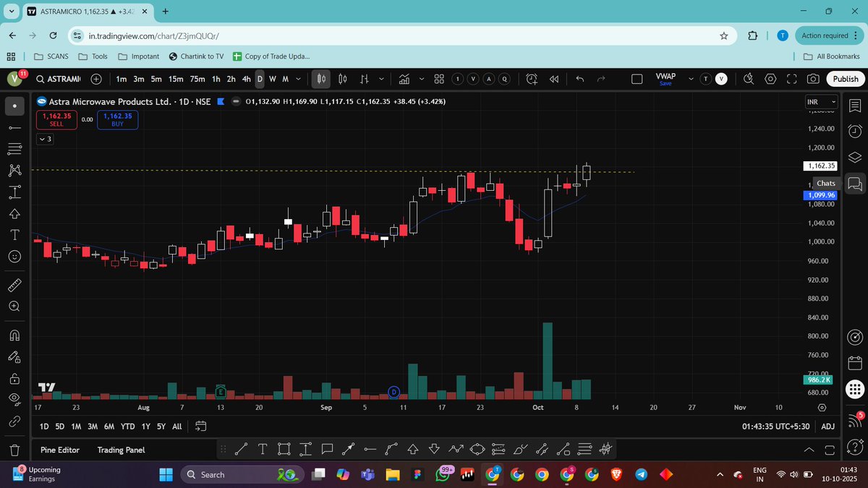Expand the VWAP indicator dropdown arrow
The width and height of the screenshot is (868, 488).
691,79
